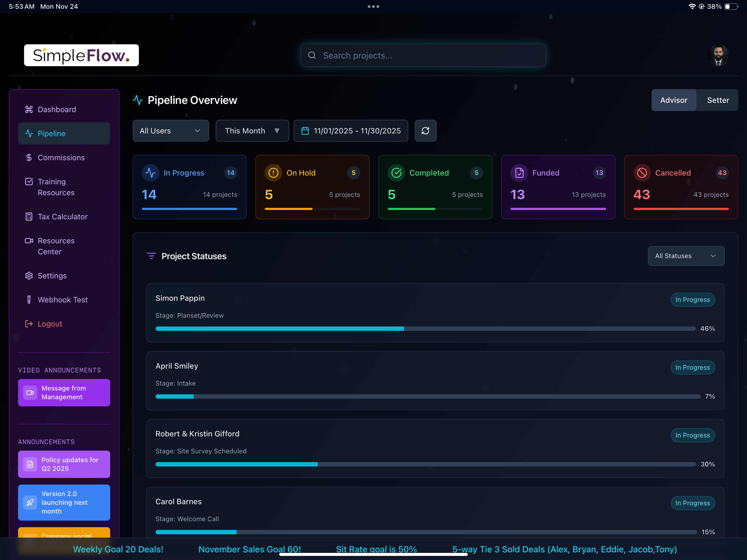Click the Pipeline Overview heading pulse icon
The height and width of the screenshot is (560, 747).
[x=138, y=100]
